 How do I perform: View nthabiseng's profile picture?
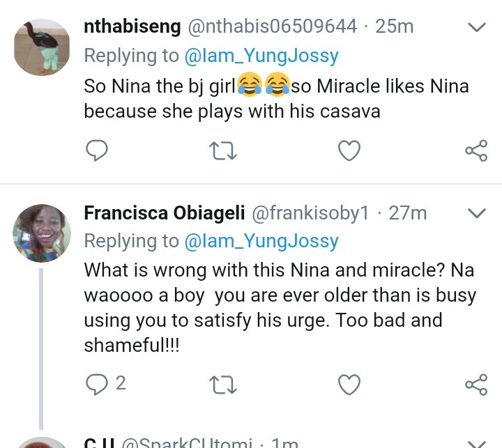40,45
